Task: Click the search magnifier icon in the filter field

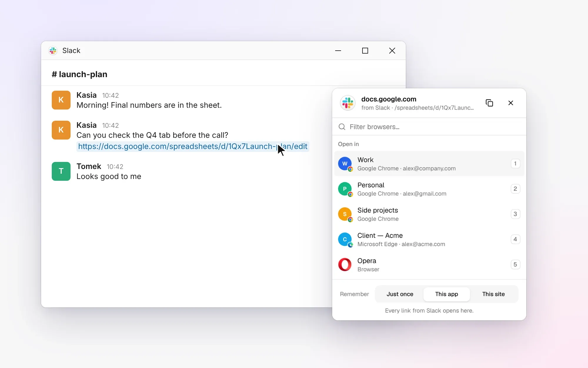Action: pyautogui.click(x=342, y=127)
